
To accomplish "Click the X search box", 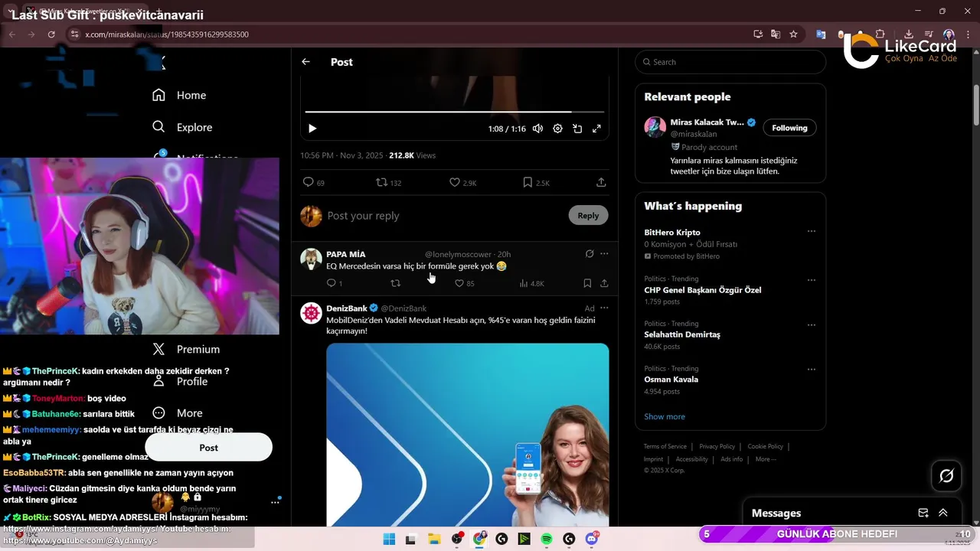I will (x=730, y=62).
